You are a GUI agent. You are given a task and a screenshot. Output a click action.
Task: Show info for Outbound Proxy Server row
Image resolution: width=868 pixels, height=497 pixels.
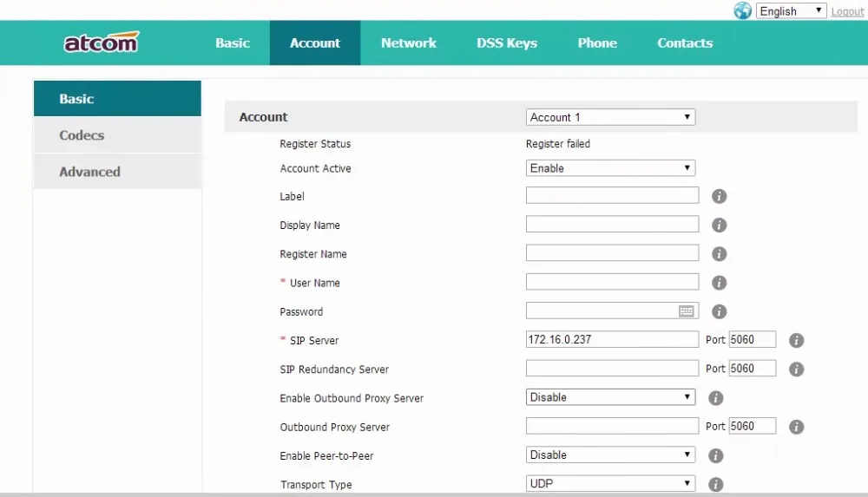pos(796,426)
